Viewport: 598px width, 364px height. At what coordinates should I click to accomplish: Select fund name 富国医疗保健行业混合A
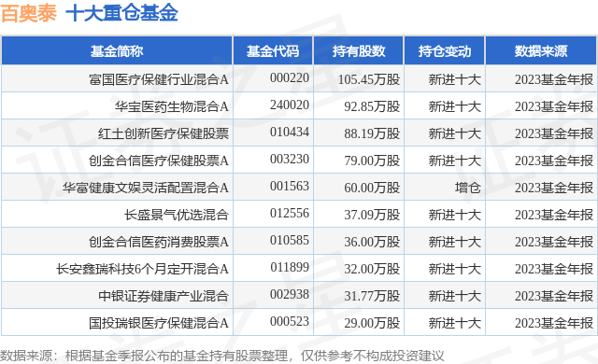159,79
